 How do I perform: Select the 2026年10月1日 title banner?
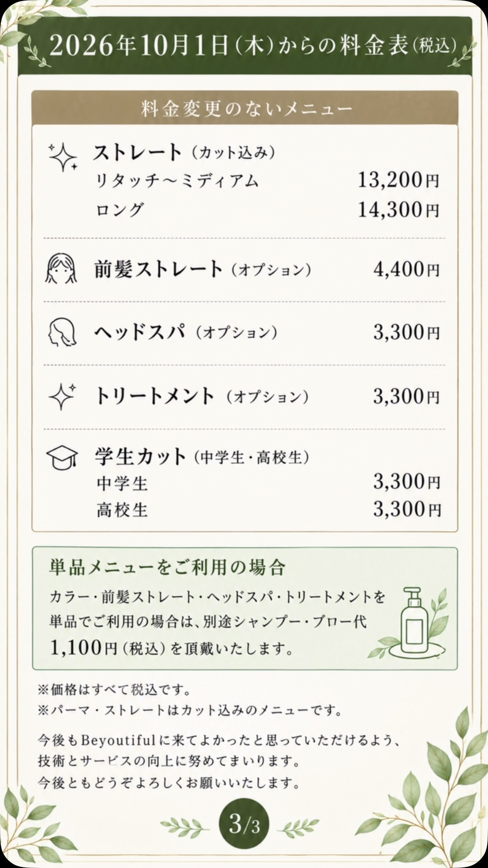point(245,46)
